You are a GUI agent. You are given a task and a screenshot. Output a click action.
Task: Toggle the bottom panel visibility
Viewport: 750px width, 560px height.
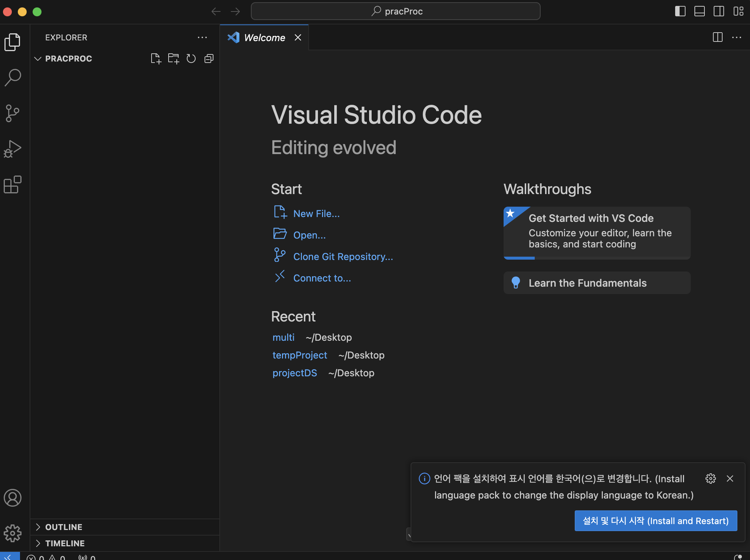pos(699,11)
